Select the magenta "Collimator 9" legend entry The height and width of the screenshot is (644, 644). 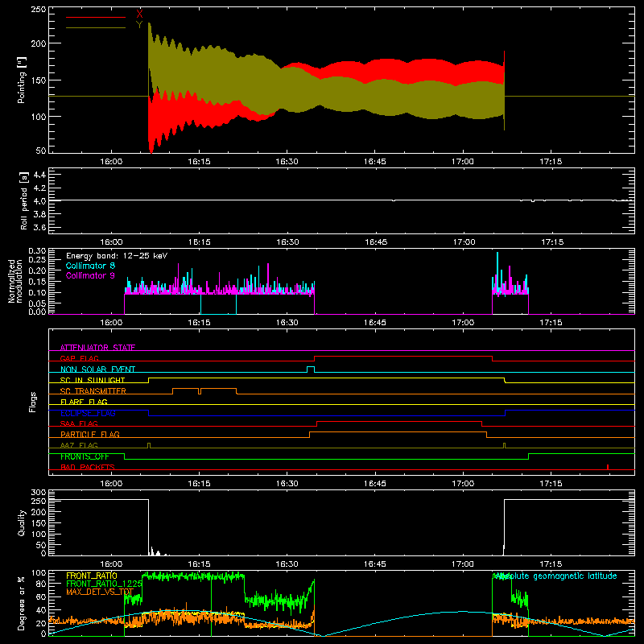pos(90,275)
